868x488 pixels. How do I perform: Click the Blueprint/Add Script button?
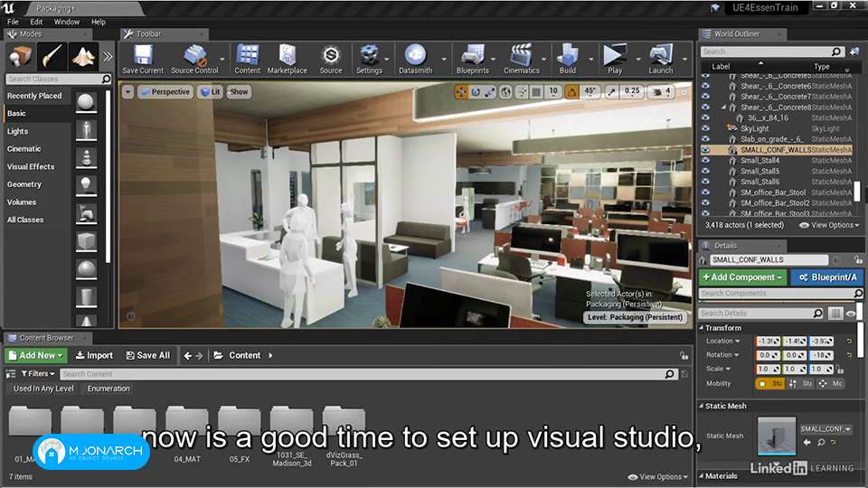pos(827,277)
